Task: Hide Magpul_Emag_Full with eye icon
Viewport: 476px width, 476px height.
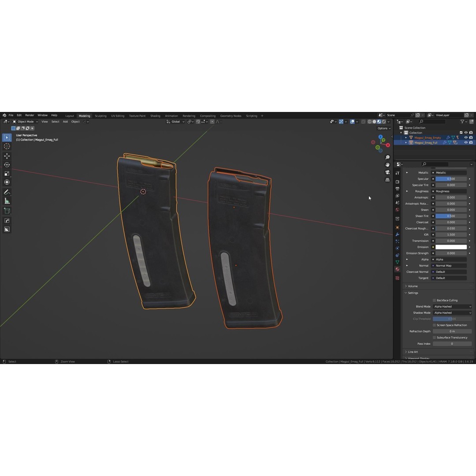Action: pos(466,142)
